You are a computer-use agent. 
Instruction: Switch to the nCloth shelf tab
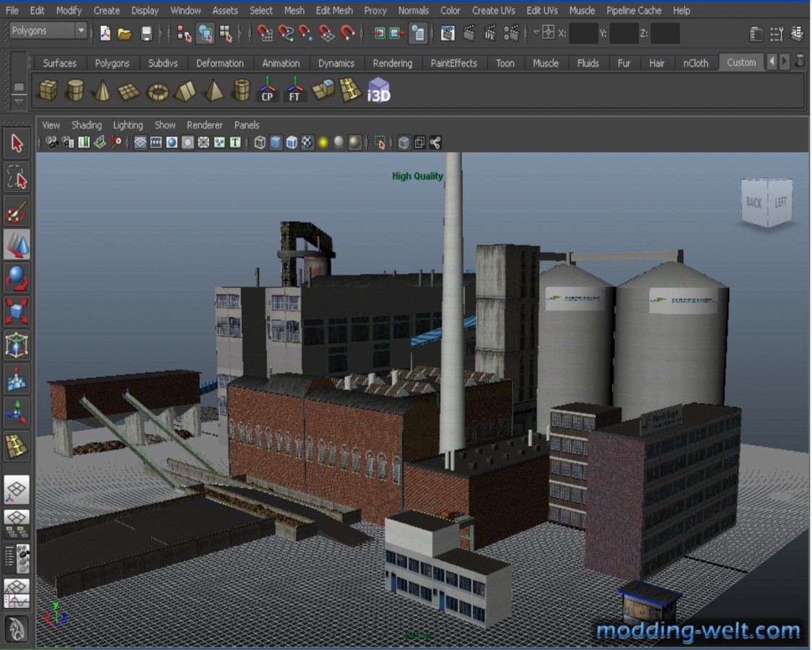[696, 64]
